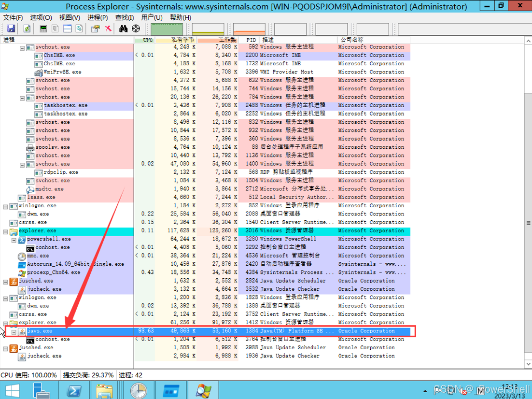Click the binoculars Find Handle icon
Image resolution: width=532 pixels, height=399 pixels.
[123, 29]
